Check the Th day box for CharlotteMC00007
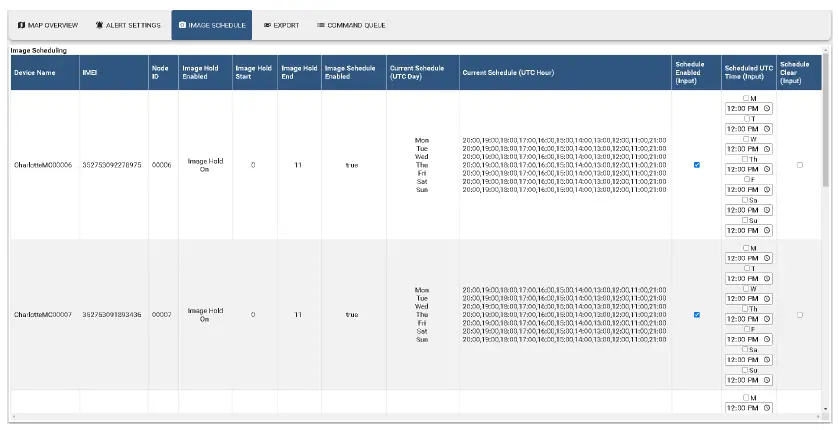The height and width of the screenshot is (430, 838). (x=744, y=309)
